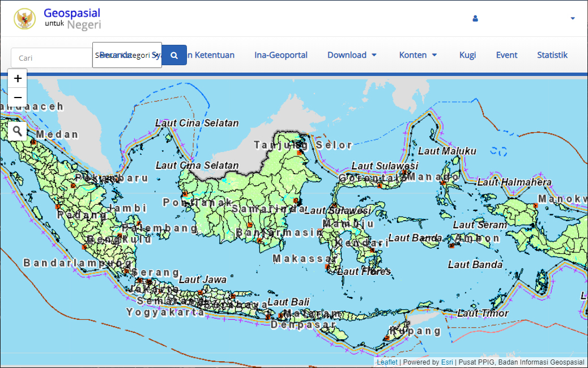
Task: Click the Pekanbaru city marker
Action: [73, 185]
